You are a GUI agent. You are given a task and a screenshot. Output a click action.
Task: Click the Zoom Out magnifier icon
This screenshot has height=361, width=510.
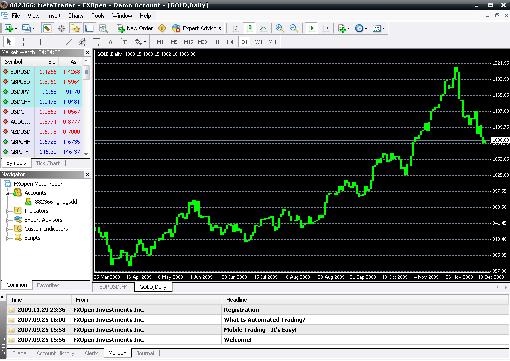293,28
